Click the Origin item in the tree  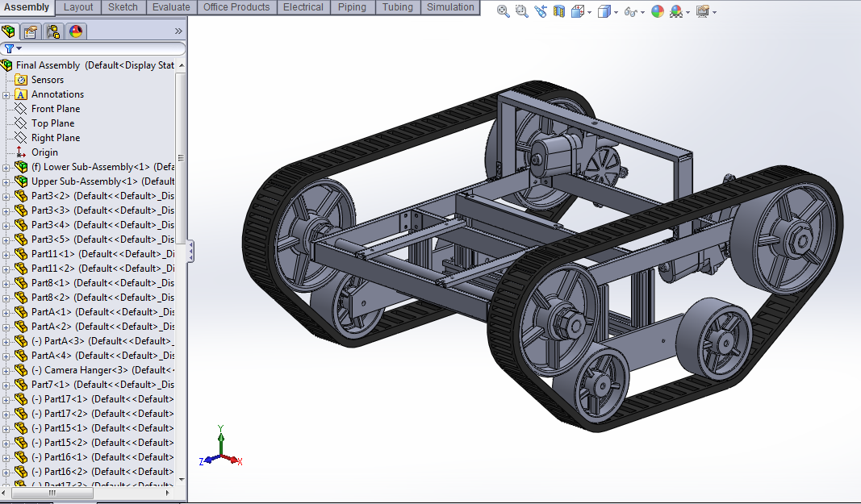tap(44, 152)
